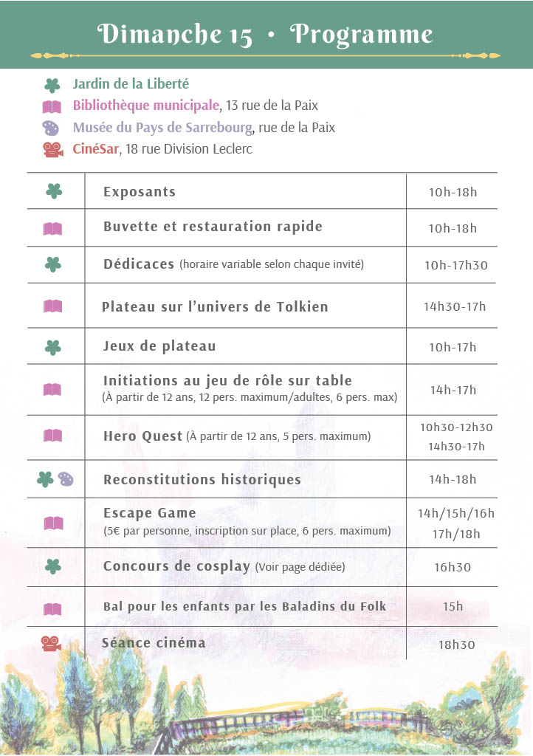
Task: Click the palette icon in Reconstitutions historiques row
Action: tap(66, 480)
